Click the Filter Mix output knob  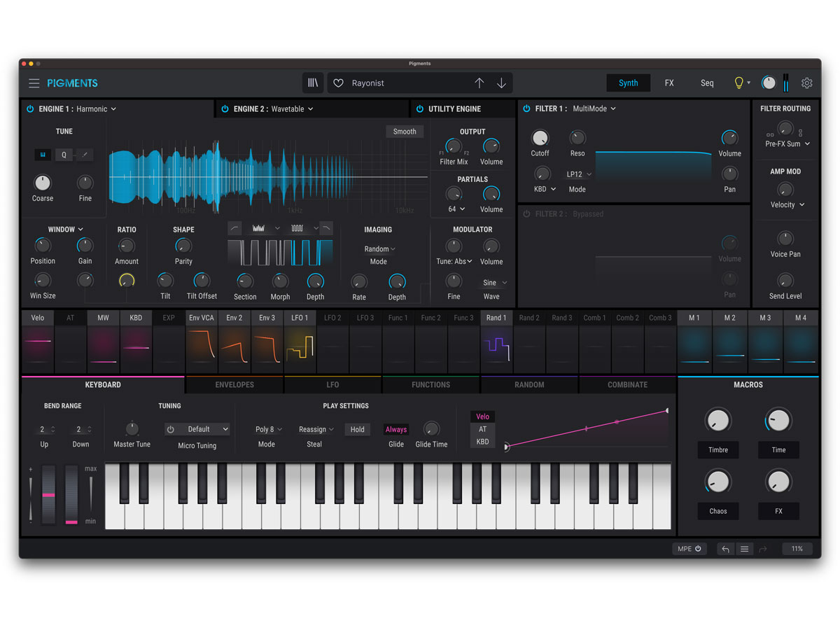coord(454,146)
